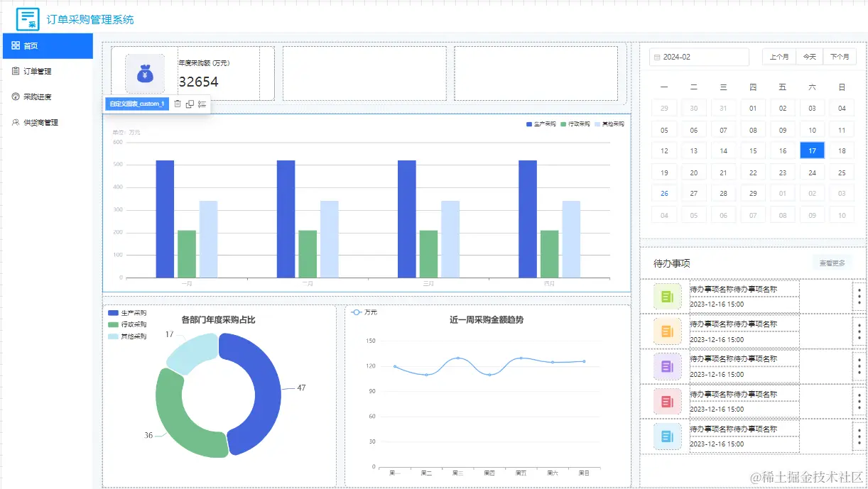Viewport: 868px width, 489px height.
Task: Toggle 生产采购 legend in the bar chart
Action: coord(541,124)
